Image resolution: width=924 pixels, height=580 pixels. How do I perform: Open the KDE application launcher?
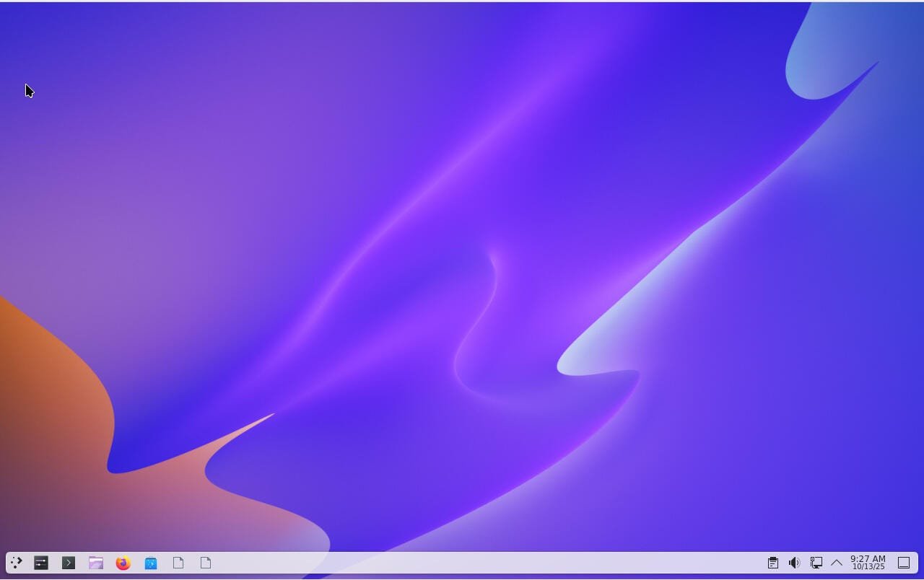click(x=16, y=563)
